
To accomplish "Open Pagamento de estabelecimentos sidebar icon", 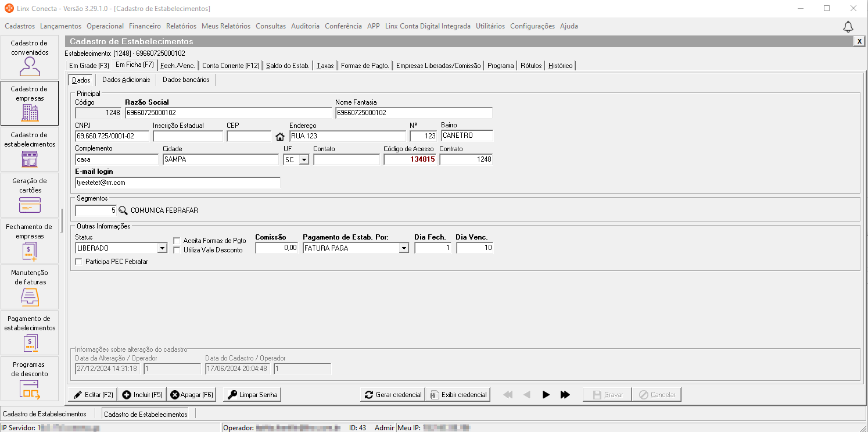I will 30,333.
